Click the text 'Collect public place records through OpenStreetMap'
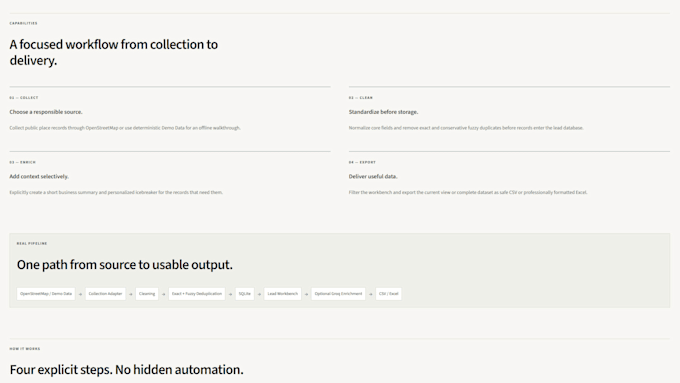680x383 pixels. tap(64, 128)
